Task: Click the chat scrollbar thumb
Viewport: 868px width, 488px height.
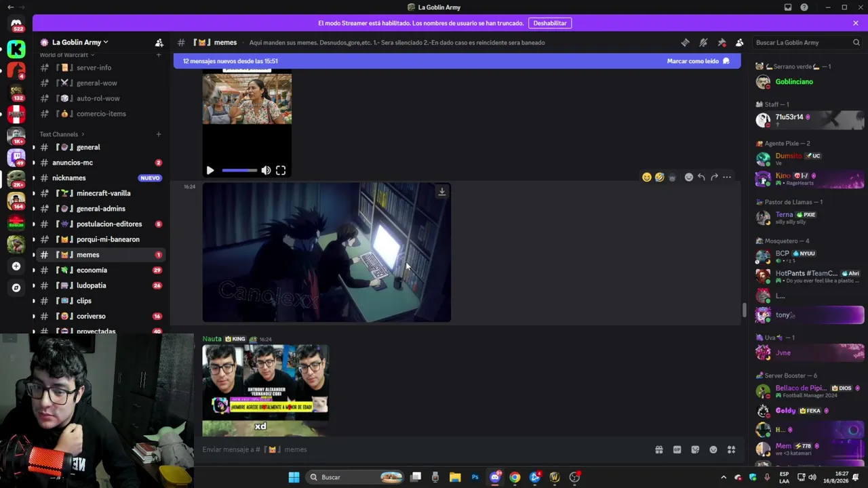Action: (744, 310)
